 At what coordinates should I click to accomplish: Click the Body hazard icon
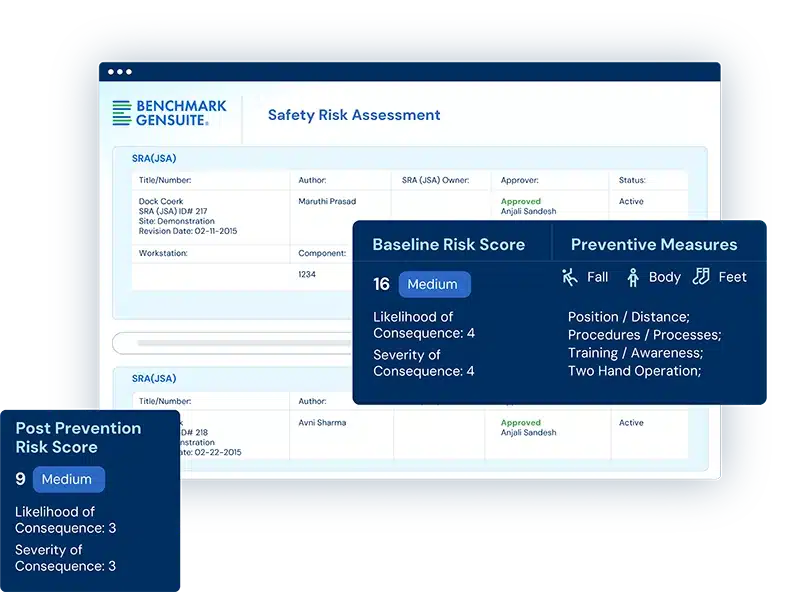point(633,277)
